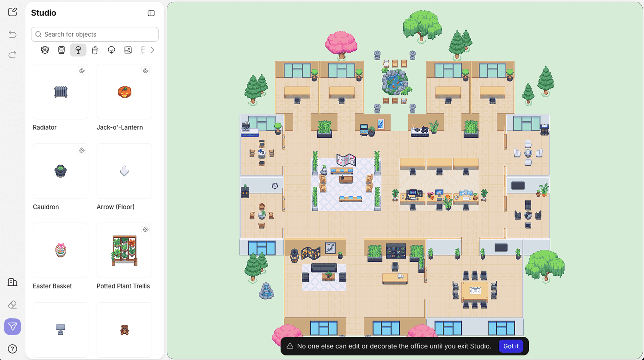644x360 pixels.
Task: Open the picture wall-art category
Action: [128, 50]
